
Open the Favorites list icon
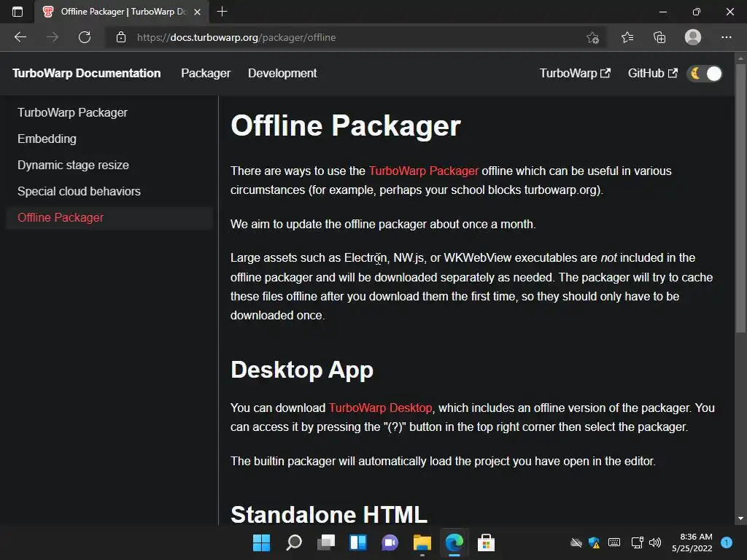coord(627,37)
